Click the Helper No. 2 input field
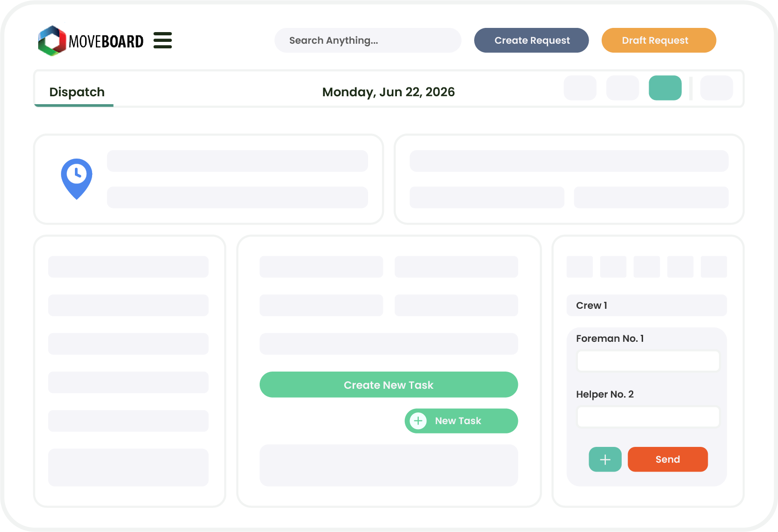Viewport: 778px width, 532px height. [648, 417]
